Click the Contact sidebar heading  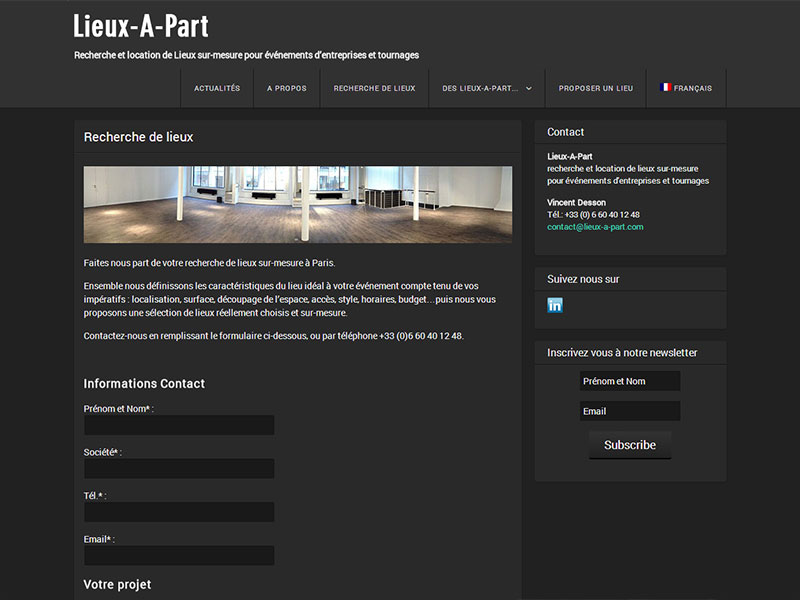click(x=565, y=132)
